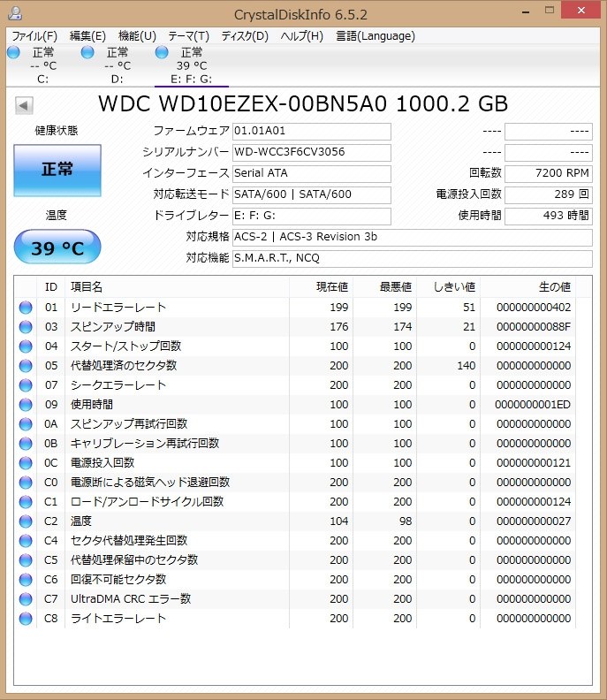Click the serial number field WD-WCC3F6CV3056
Screen dimensions: 607x700
(x=312, y=152)
